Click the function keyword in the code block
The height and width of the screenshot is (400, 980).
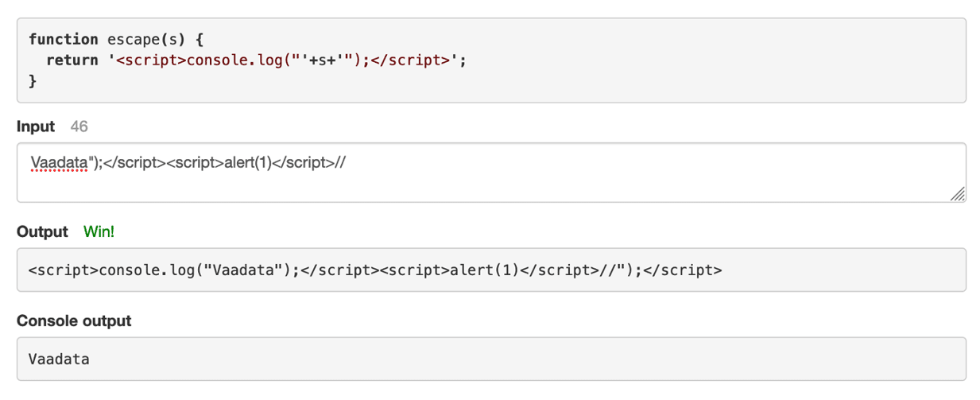coord(64,39)
